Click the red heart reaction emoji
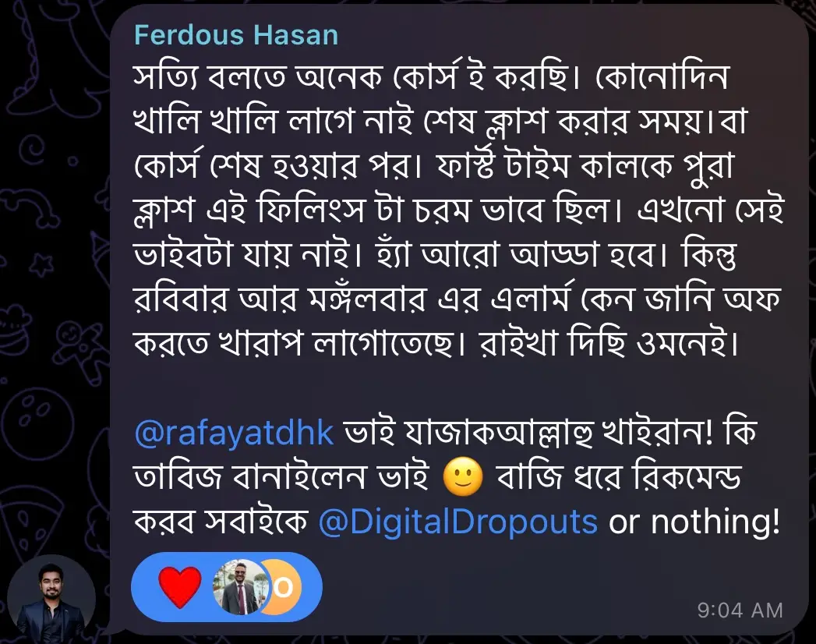Image resolution: width=816 pixels, height=644 pixels. tap(179, 588)
